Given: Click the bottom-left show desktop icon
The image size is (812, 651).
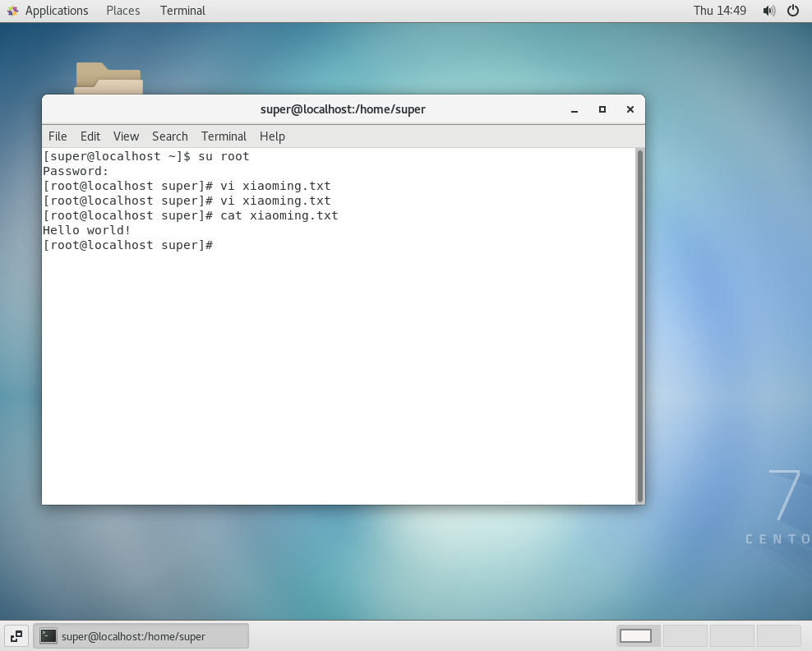Looking at the screenshot, I should (x=16, y=635).
